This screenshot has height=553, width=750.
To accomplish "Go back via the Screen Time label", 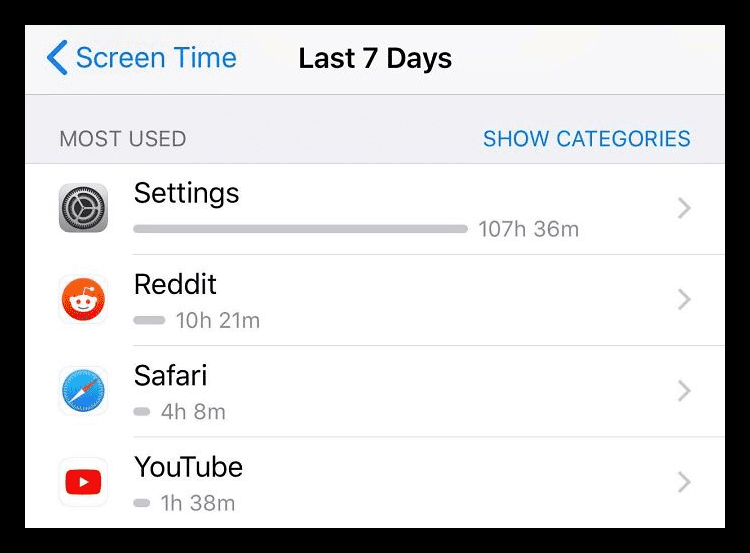I will tap(156, 58).
